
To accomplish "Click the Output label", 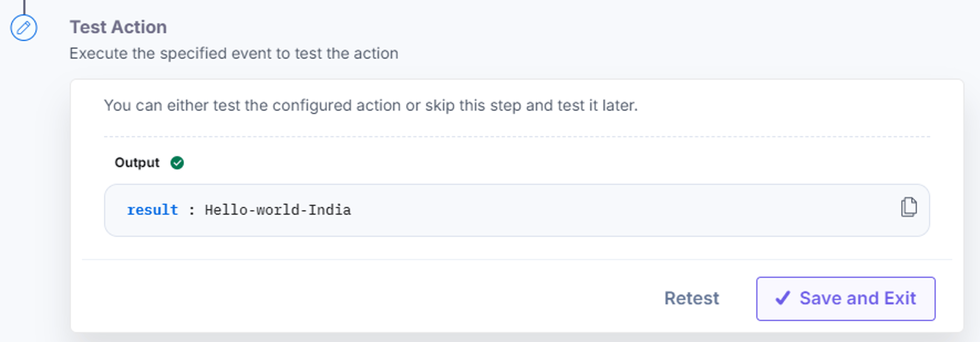I will click(137, 163).
